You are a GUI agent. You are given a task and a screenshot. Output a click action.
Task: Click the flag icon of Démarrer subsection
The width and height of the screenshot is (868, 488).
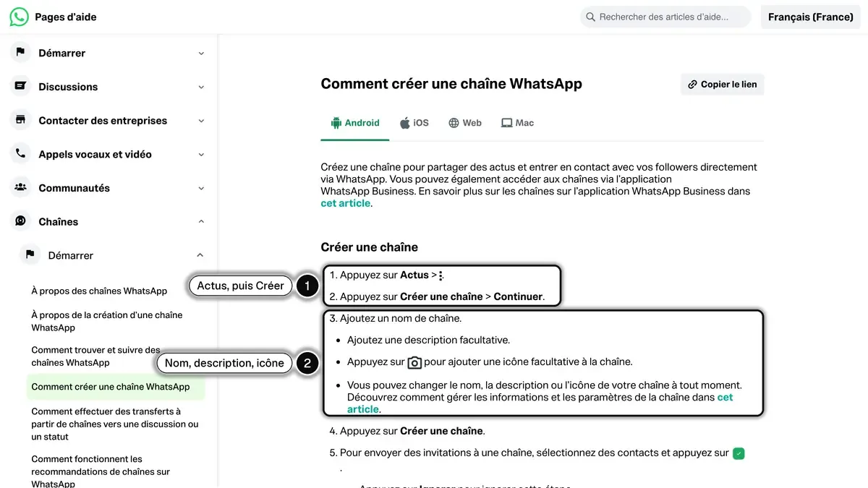point(30,254)
